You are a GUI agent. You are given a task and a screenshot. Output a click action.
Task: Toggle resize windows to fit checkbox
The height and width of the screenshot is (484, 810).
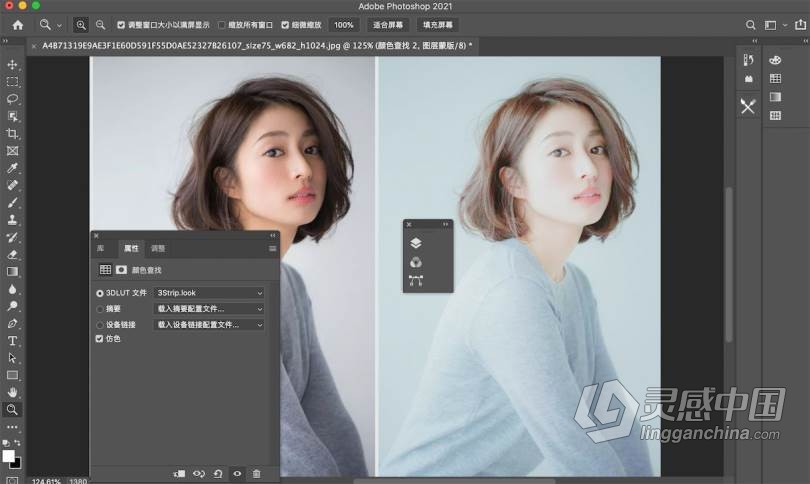click(x=121, y=25)
